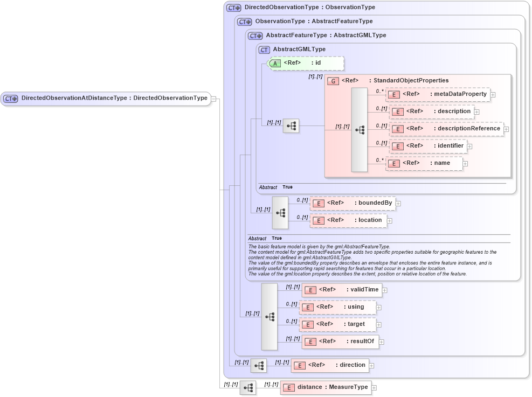The image size is (532, 397).
Task: Click the E icon of validTime
Action: (310, 290)
